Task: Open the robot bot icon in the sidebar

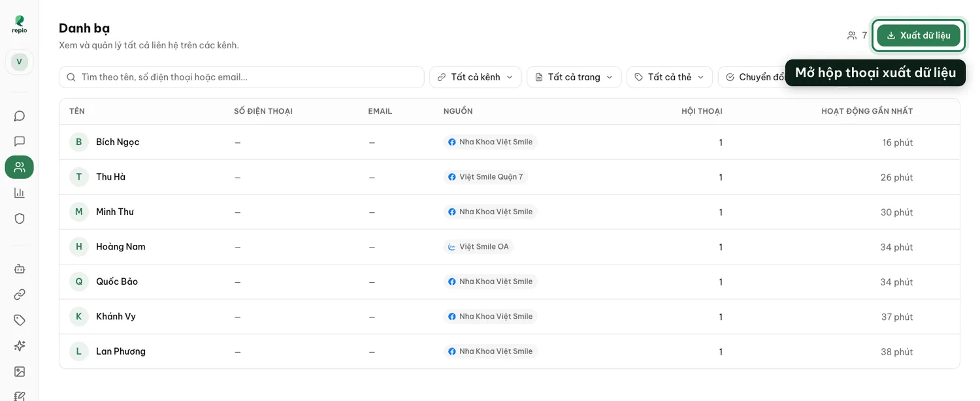Action: coord(20,268)
